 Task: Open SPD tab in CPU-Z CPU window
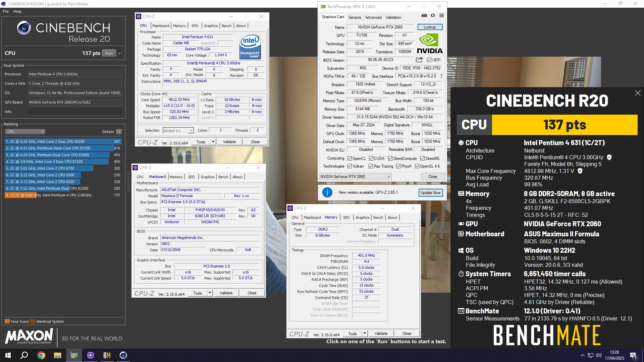click(195, 26)
